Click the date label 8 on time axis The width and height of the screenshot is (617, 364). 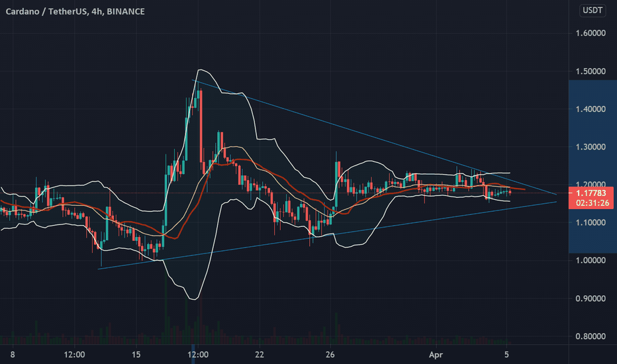13,355
